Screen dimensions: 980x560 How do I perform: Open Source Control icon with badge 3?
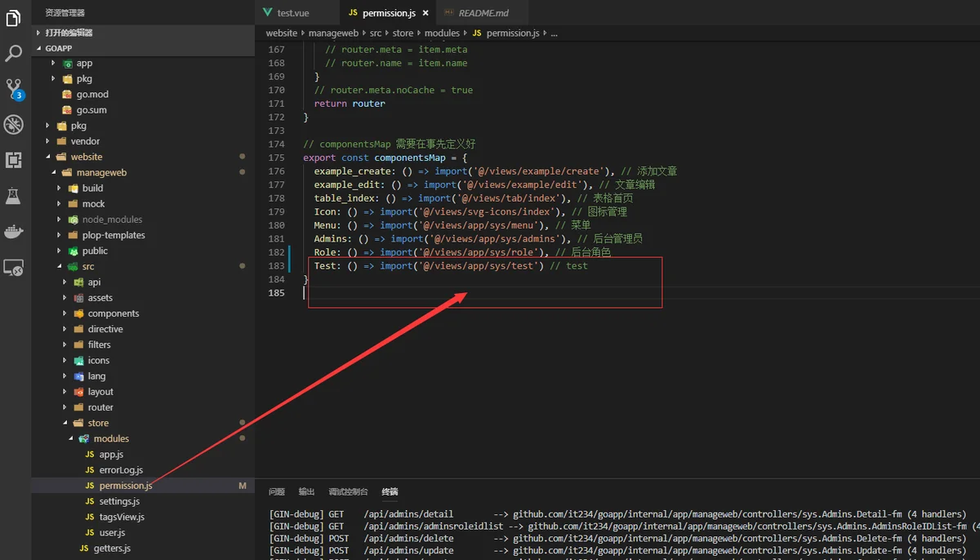(14, 89)
